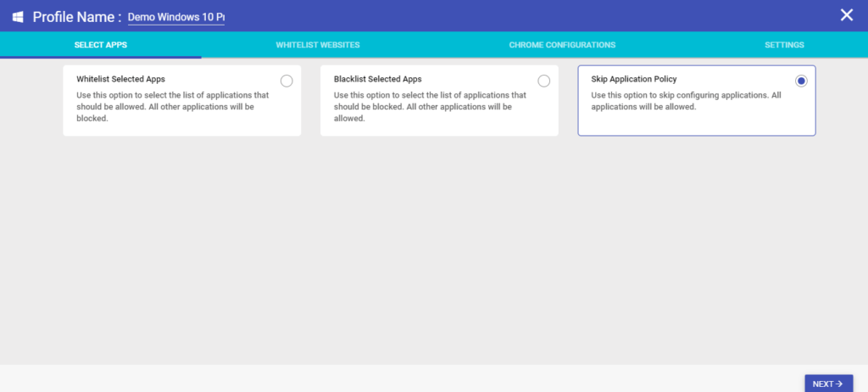Switch to the Select Apps tab
Viewport: 868px width, 392px height.
tap(101, 45)
